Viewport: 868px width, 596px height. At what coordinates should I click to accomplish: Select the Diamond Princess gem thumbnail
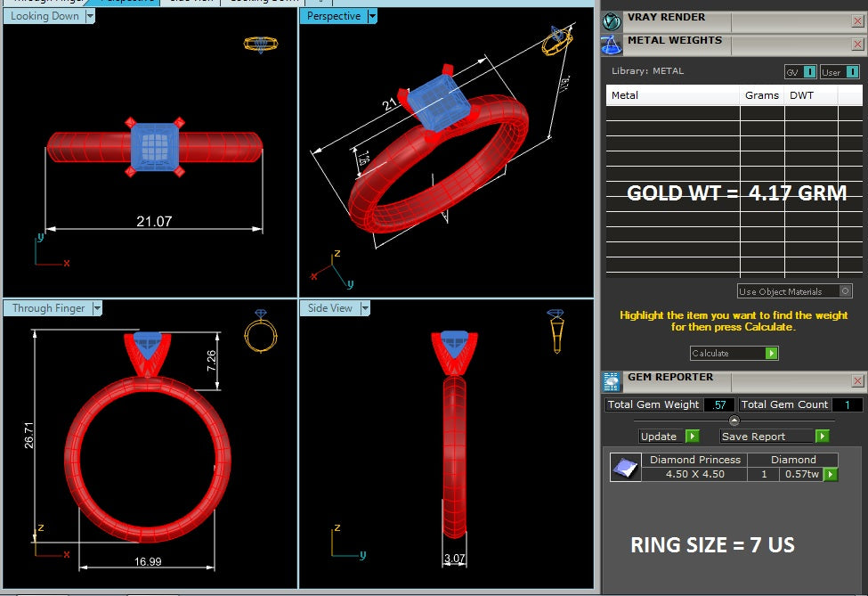(x=625, y=467)
